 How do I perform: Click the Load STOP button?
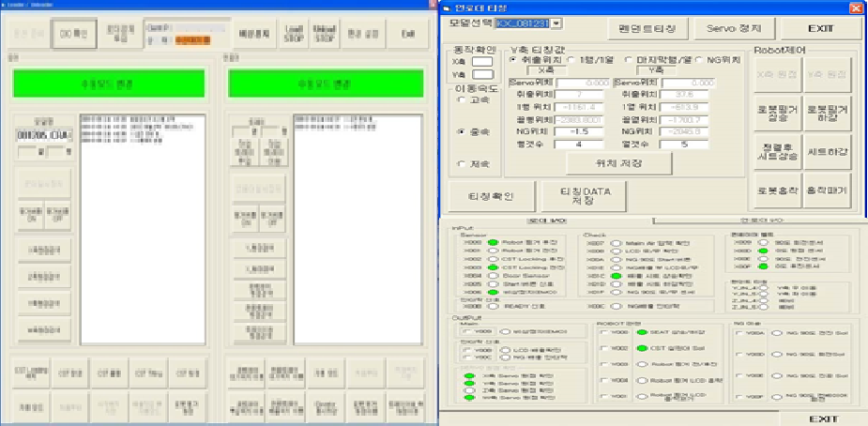(292, 35)
